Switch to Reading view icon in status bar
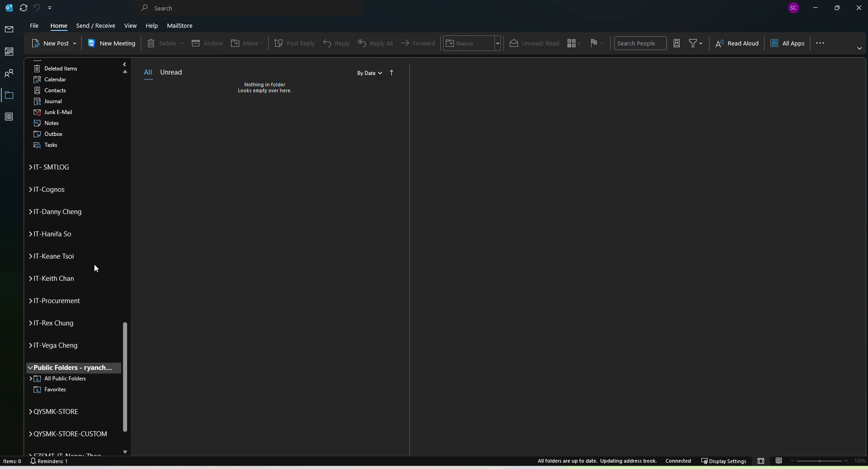 pyautogui.click(x=779, y=461)
